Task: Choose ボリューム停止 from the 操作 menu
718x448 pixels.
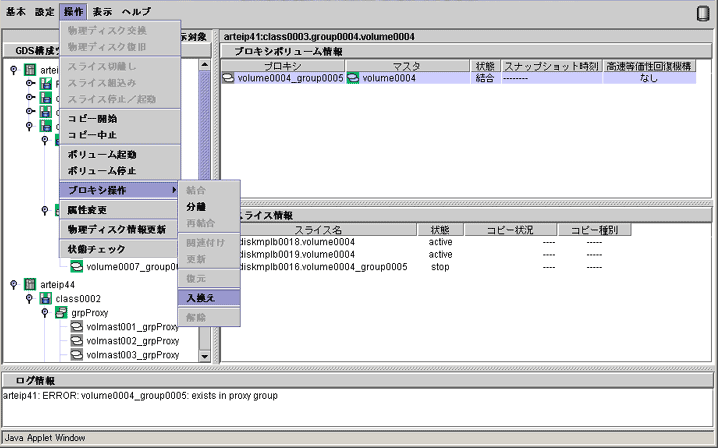Action: [101, 170]
